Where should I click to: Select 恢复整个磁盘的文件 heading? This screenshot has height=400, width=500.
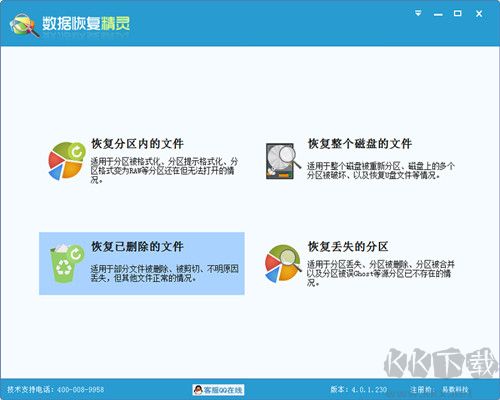[x=360, y=144]
